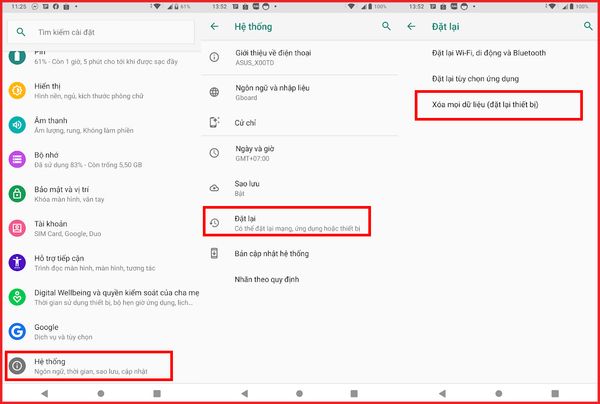Go back from Đặt lại screen
Screen dimensions: 600x404
(x=411, y=26)
